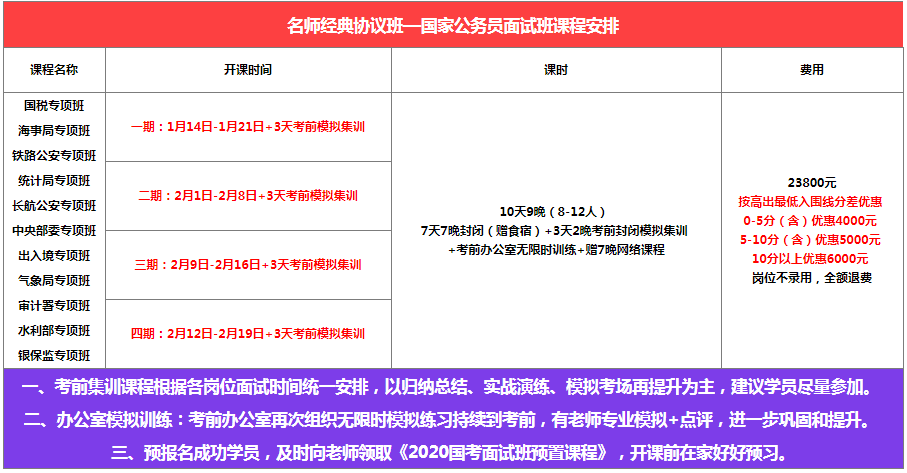This screenshot has height=473, width=907.
Task: Open the 国税专项班 course
Action: [54, 105]
